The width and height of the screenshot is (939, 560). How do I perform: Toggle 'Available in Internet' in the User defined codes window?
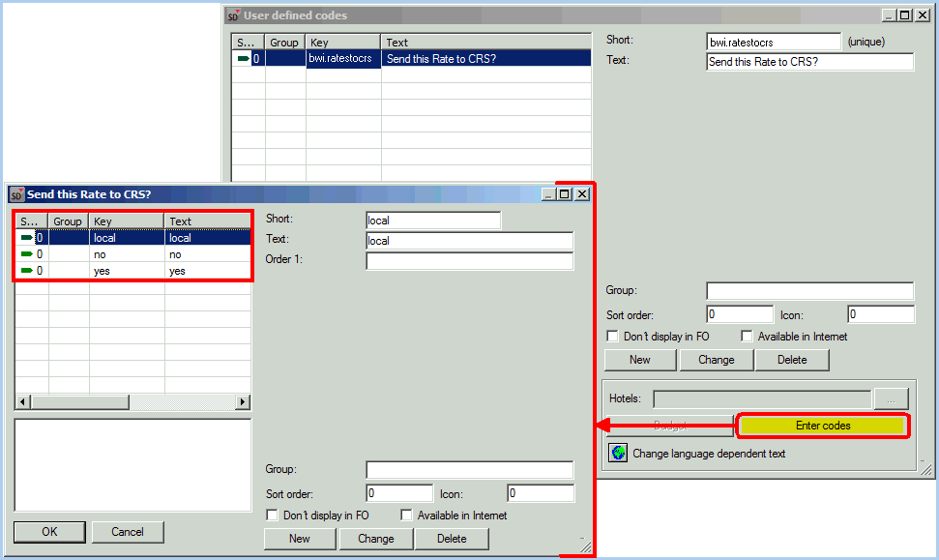[x=748, y=337]
